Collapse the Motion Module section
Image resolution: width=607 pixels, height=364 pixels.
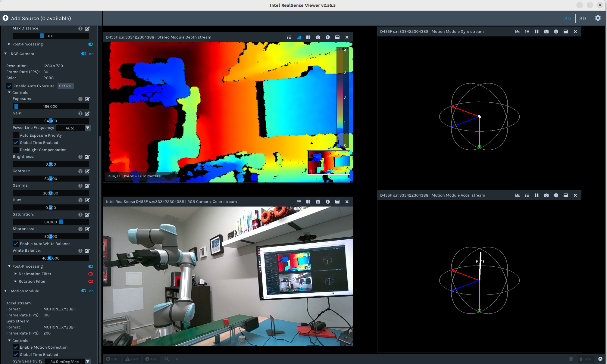(5, 291)
